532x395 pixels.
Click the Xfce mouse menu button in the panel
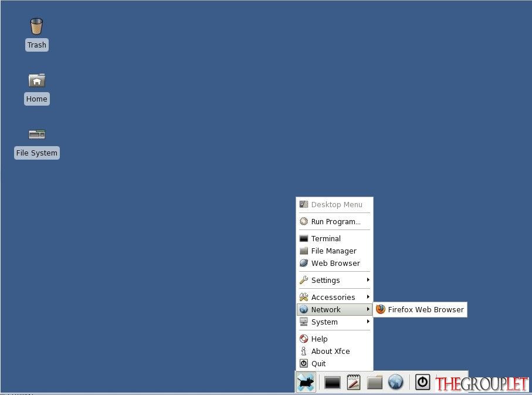point(306,383)
